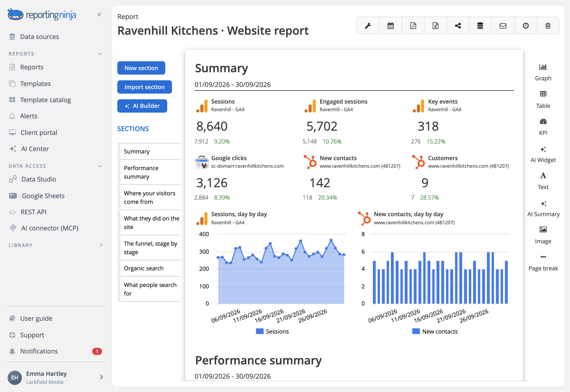Viewport: 570px width, 392px height.
Task: Click the Reporting Ninja logo
Action: click(x=42, y=15)
